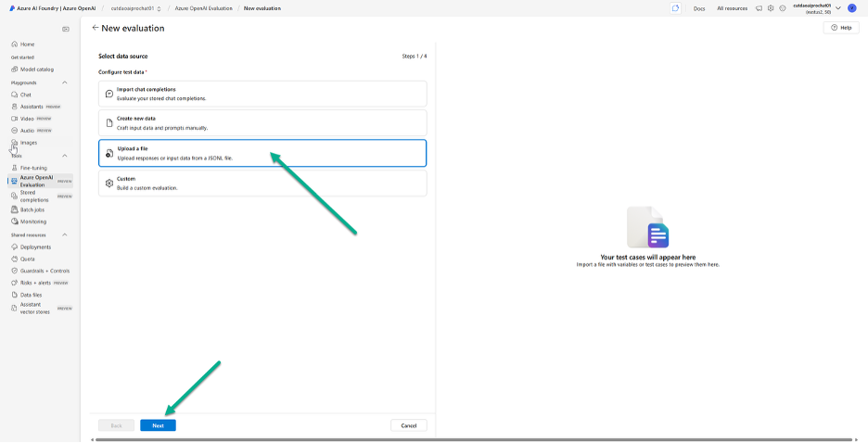Open the Data files icon

point(15,295)
